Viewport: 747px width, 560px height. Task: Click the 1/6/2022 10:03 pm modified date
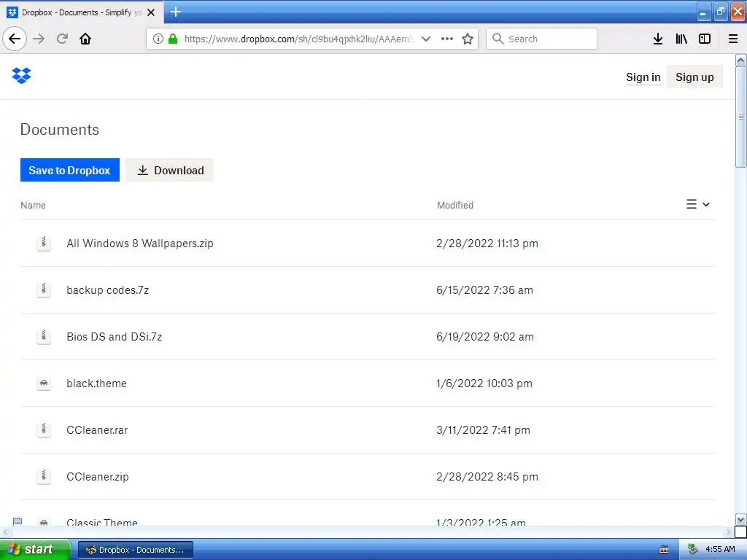click(x=484, y=384)
